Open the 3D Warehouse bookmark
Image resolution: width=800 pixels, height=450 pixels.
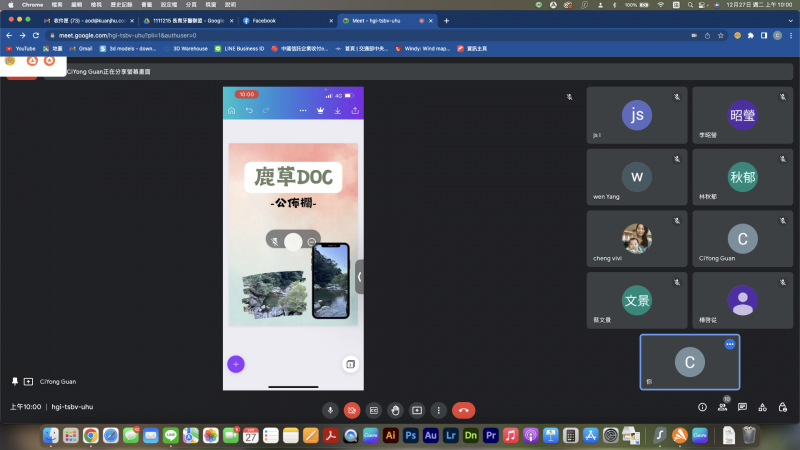[x=186, y=48]
